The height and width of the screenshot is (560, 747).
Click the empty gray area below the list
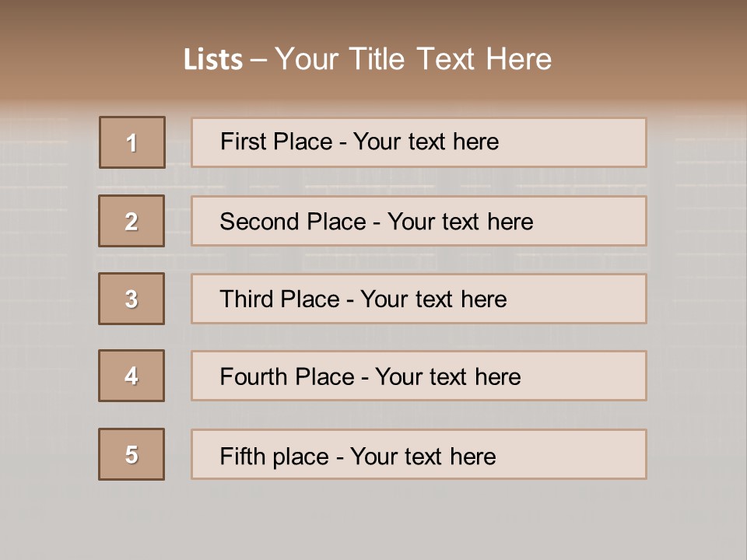373,521
